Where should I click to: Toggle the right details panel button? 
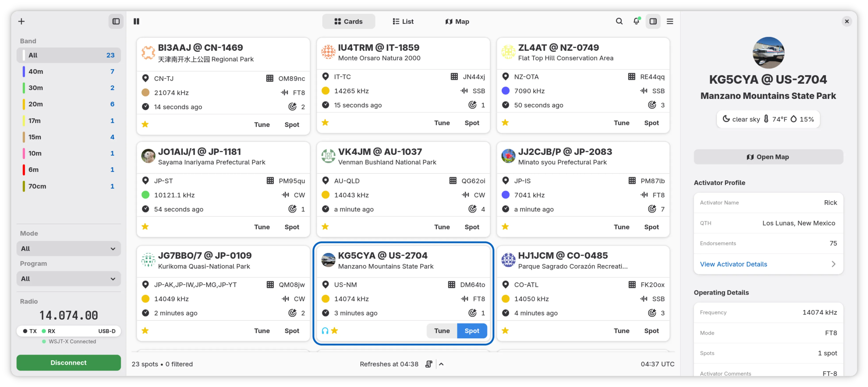653,21
